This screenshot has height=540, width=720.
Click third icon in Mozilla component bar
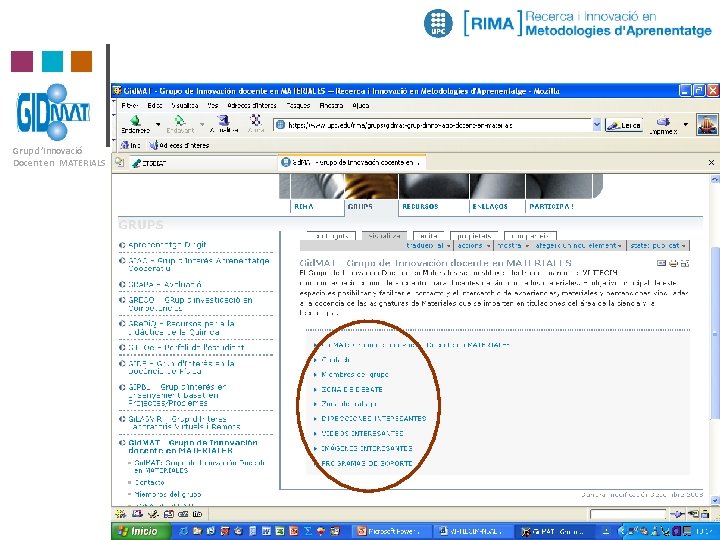coord(153,514)
